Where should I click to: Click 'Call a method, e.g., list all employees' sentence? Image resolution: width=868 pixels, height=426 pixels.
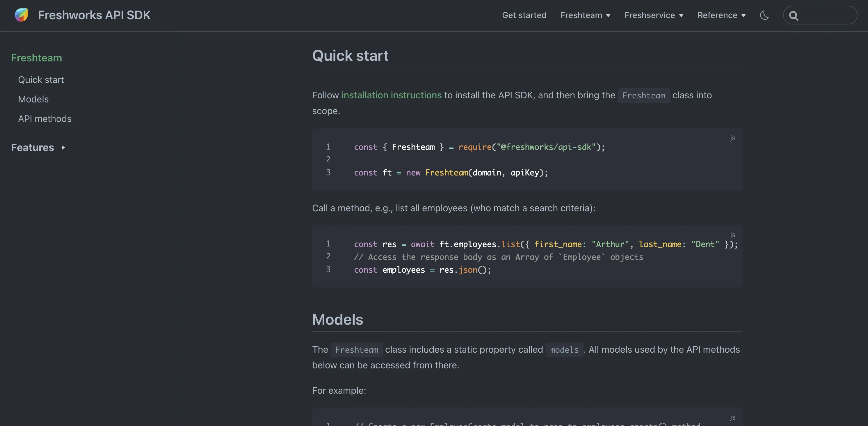[453, 208]
